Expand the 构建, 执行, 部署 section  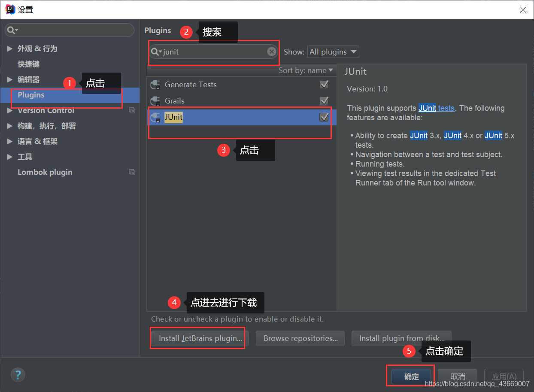tap(10, 126)
